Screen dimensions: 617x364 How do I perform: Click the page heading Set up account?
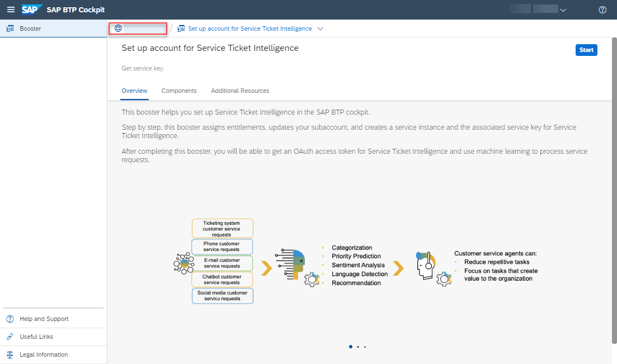(x=210, y=48)
